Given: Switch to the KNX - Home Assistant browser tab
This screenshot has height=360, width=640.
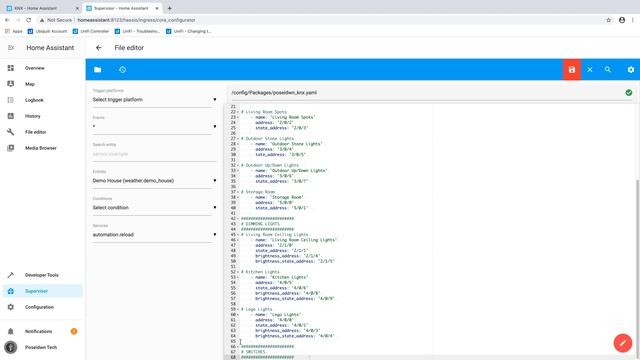Looking at the screenshot, I should tap(41, 8).
